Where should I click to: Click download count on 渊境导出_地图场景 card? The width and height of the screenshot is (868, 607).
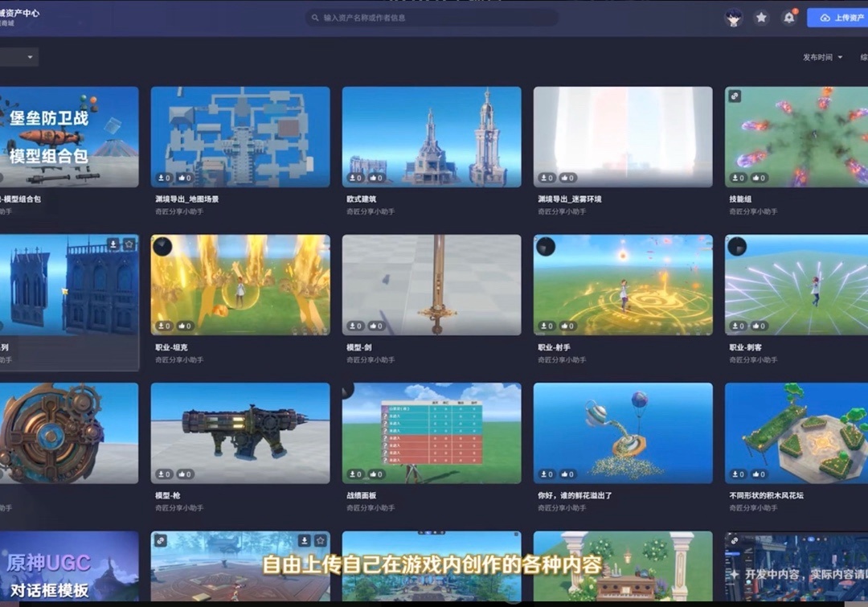coord(165,178)
